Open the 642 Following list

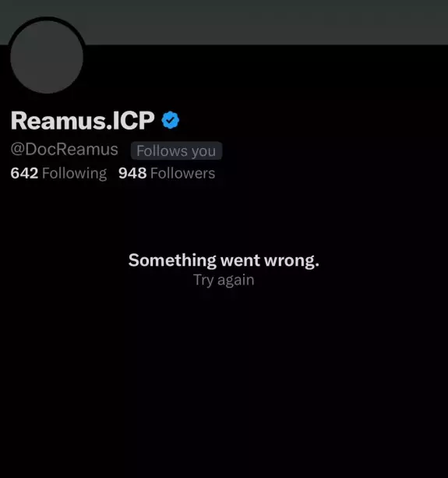click(58, 173)
